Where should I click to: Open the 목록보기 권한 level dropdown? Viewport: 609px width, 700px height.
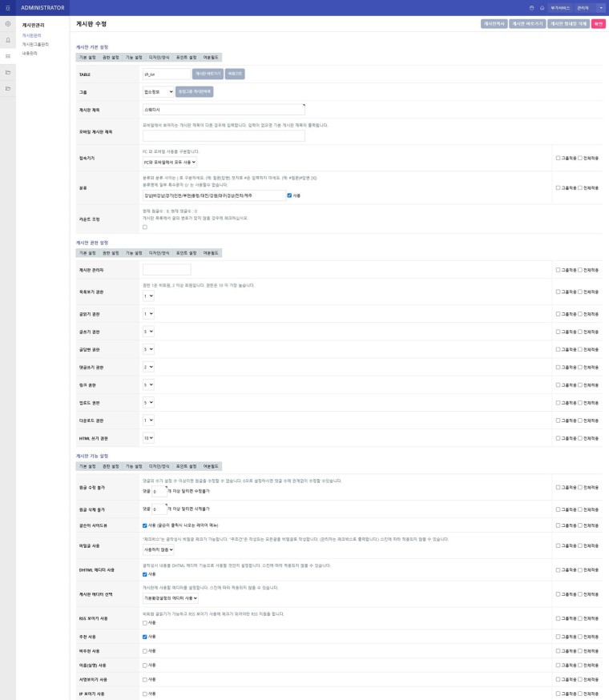coord(148,296)
